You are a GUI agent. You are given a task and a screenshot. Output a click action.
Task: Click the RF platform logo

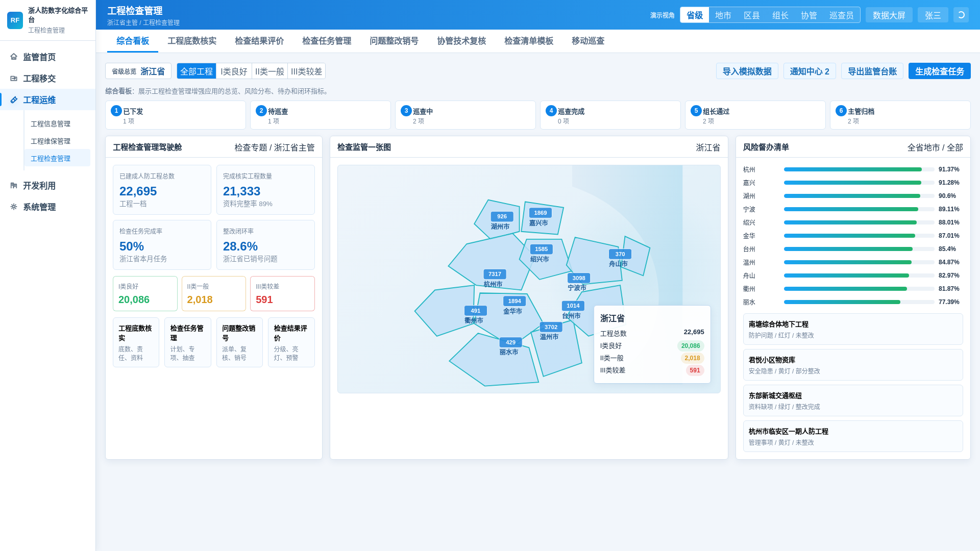click(15, 20)
